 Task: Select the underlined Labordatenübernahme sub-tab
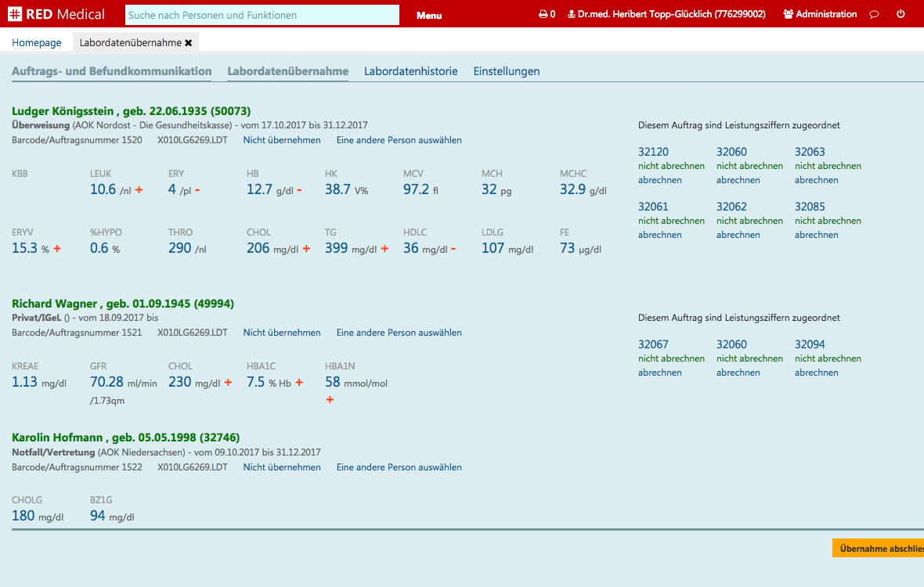[x=287, y=71]
